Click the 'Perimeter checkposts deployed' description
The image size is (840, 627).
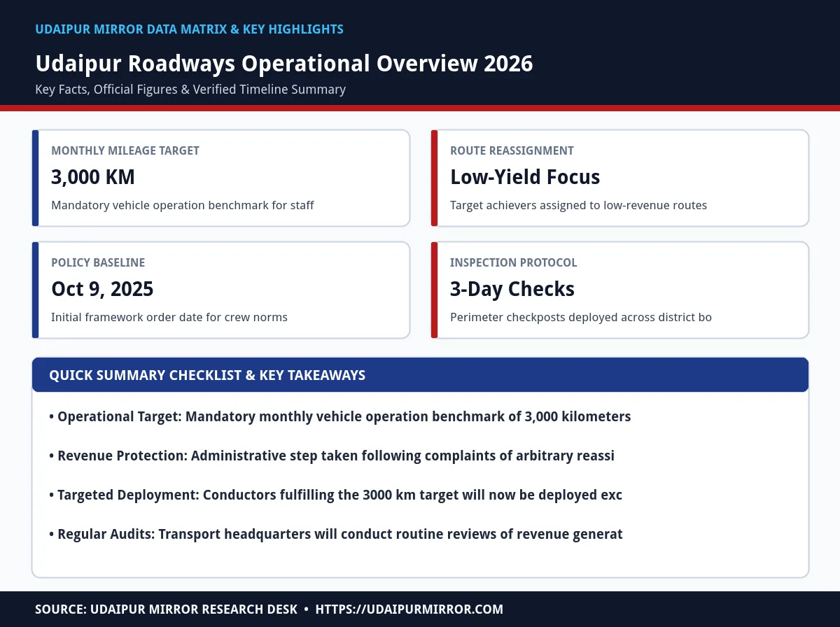[581, 318]
